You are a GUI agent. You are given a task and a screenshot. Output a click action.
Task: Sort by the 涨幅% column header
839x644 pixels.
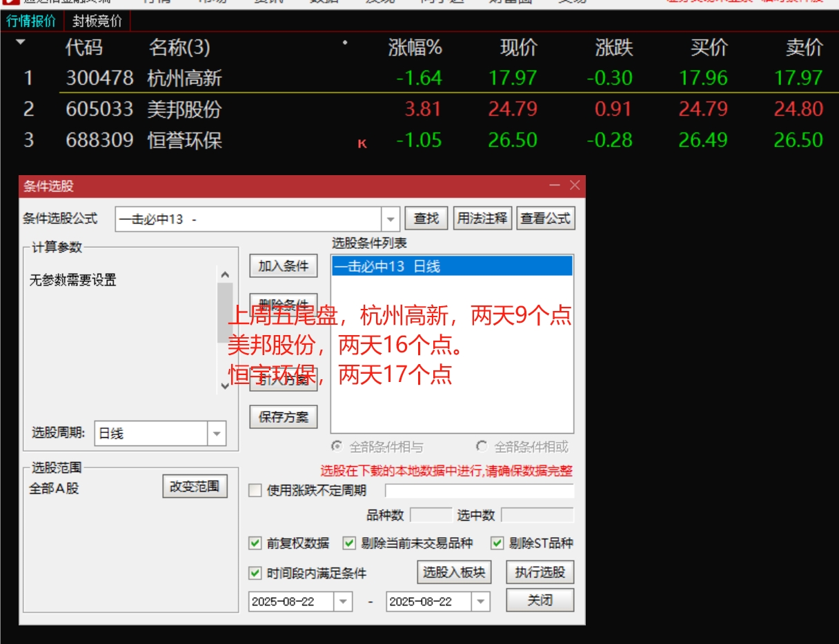pos(415,48)
